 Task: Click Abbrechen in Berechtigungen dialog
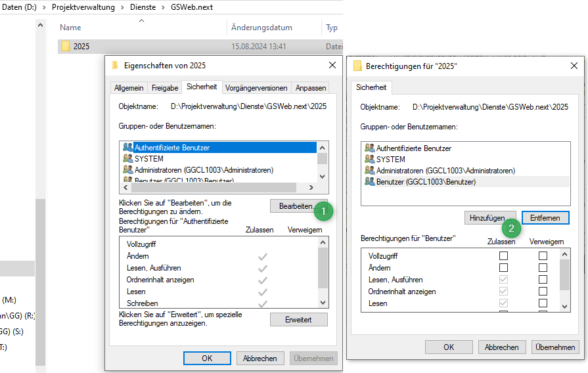(502, 347)
